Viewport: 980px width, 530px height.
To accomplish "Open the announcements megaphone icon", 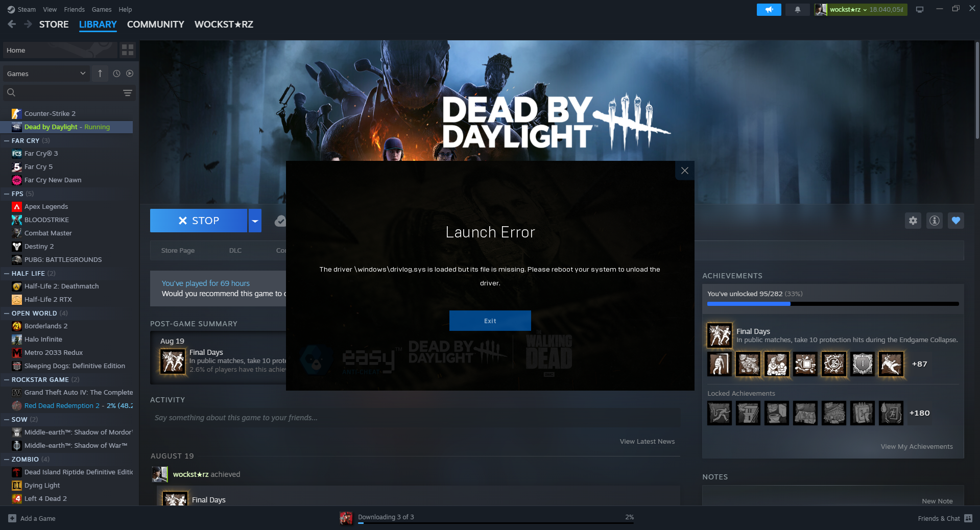I will (769, 10).
